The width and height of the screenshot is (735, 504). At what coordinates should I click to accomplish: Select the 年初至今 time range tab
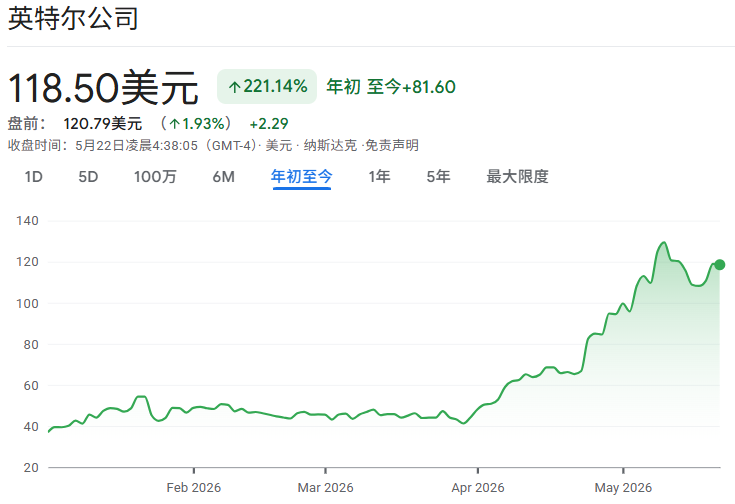coord(301,177)
